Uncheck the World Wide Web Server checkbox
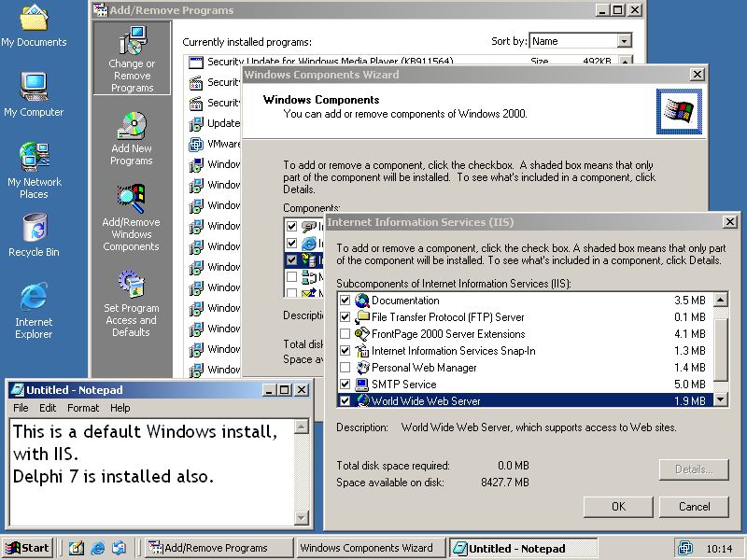747x560 pixels. (x=345, y=401)
